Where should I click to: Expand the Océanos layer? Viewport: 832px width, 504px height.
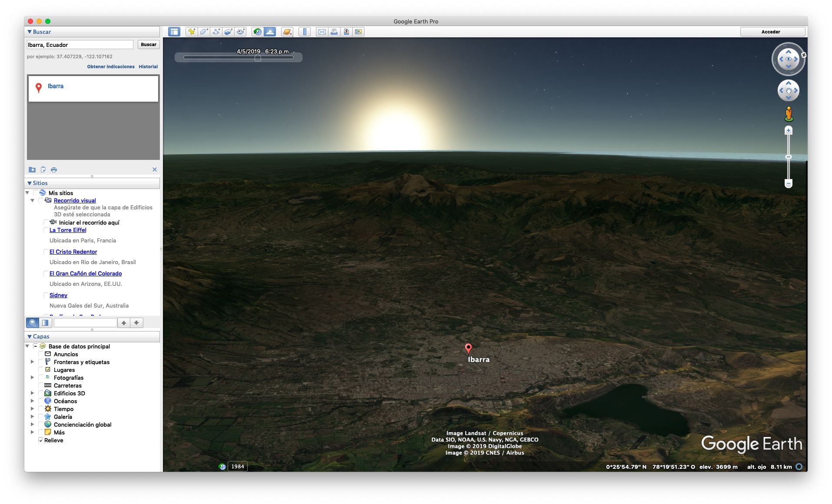(x=32, y=401)
